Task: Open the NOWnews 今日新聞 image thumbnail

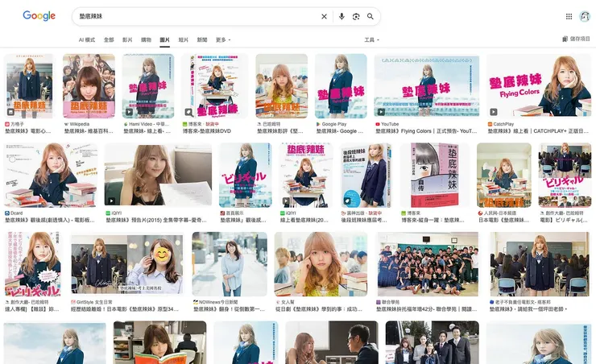Action: pyautogui.click(x=230, y=264)
